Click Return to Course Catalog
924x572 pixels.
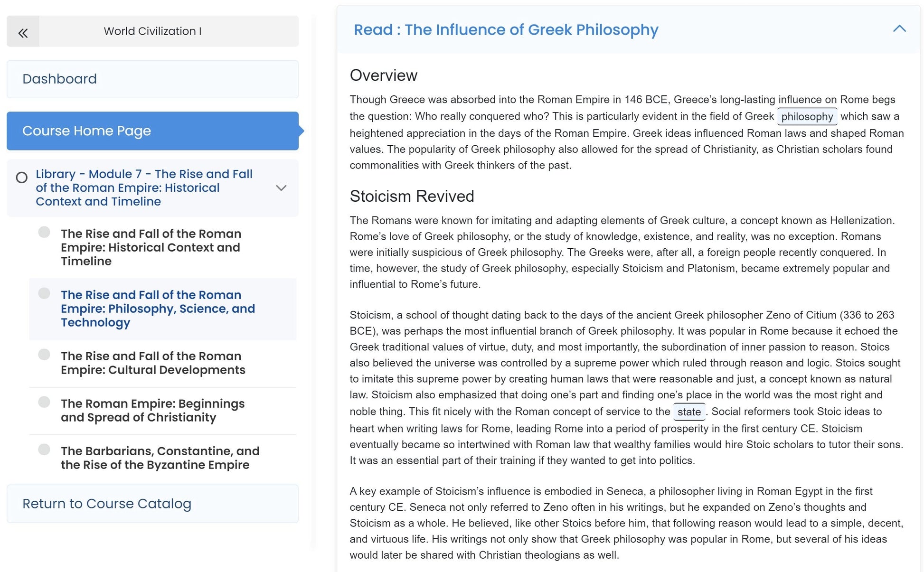[x=152, y=504]
